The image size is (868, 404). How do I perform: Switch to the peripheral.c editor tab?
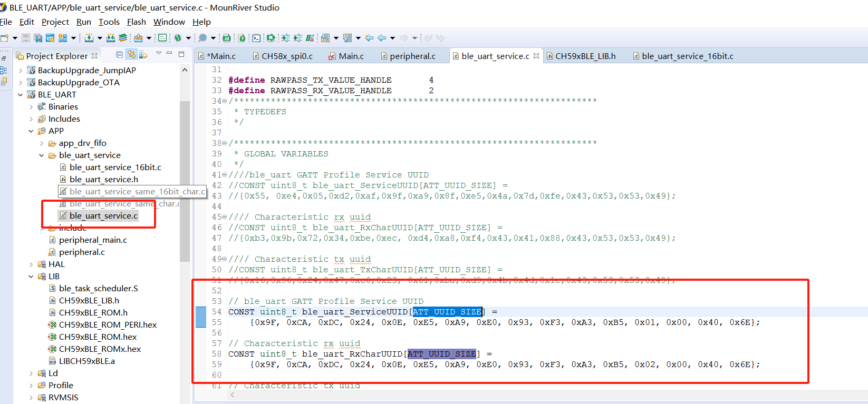pos(409,56)
